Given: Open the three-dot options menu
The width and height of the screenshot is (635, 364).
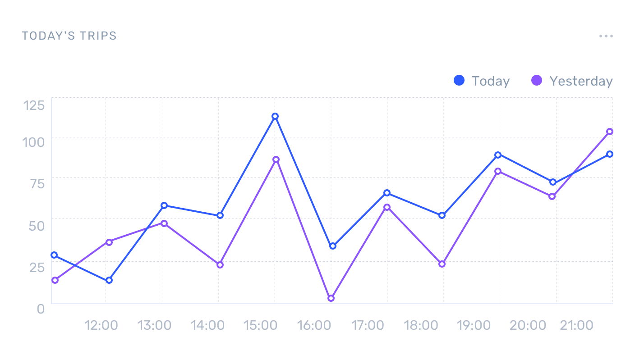Looking at the screenshot, I should tap(606, 36).
